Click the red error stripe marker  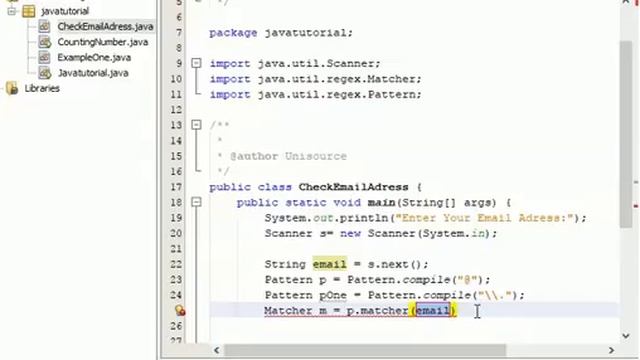click(636, 206)
